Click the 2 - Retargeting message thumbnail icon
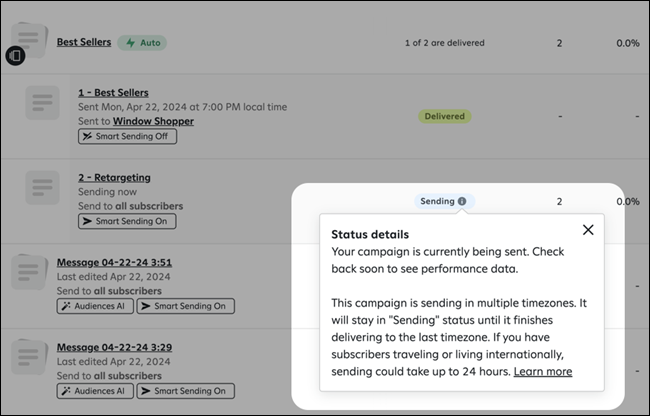This screenshot has height=416, width=650. (42, 188)
